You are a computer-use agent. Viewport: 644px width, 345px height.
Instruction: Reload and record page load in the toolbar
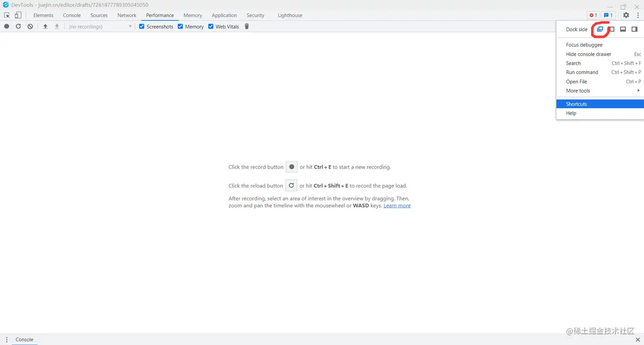(18, 26)
